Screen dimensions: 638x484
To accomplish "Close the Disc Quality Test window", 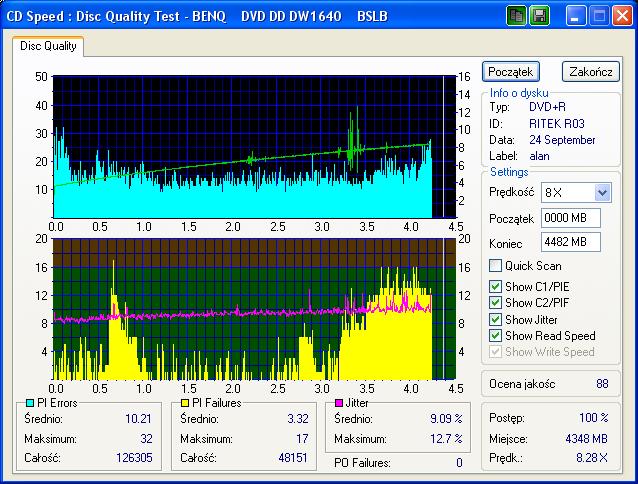I will [x=623, y=16].
